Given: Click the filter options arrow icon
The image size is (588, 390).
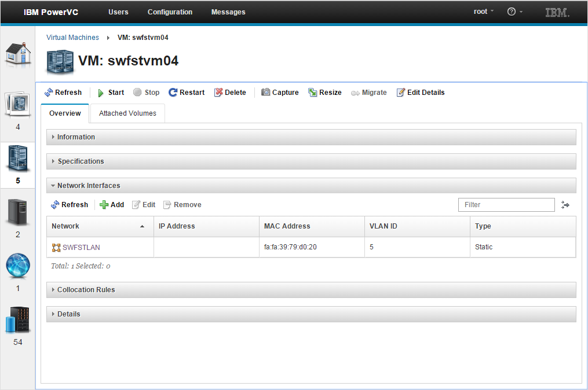Looking at the screenshot, I should (565, 205).
